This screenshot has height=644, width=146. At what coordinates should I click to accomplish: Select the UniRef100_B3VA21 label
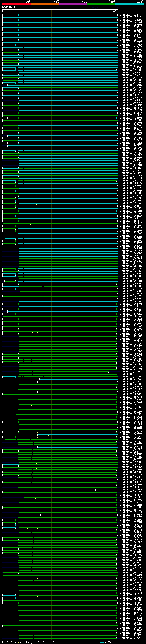(131, 344)
